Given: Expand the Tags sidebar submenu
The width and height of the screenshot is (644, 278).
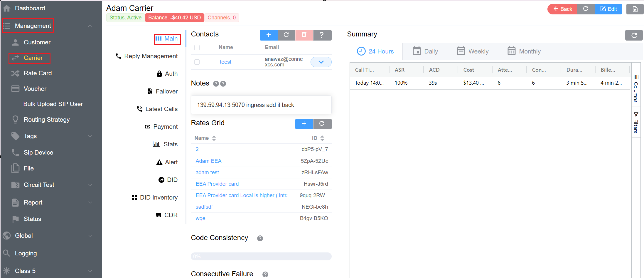Looking at the screenshot, I should coord(90,136).
